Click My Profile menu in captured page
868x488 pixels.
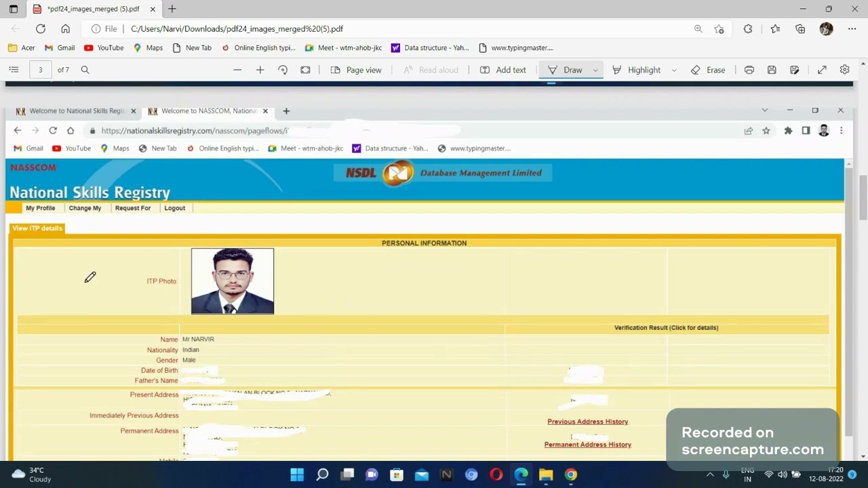point(40,208)
